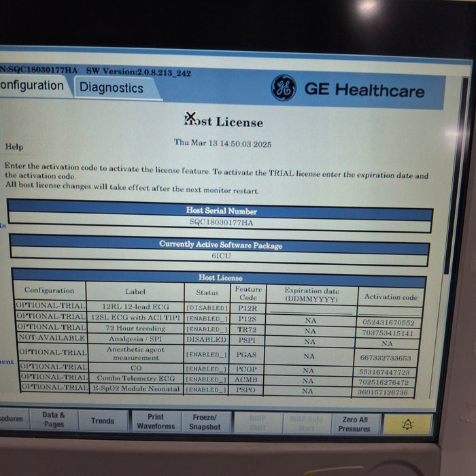
Task: Click the Activation code column header
Action: [x=391, y=297]
